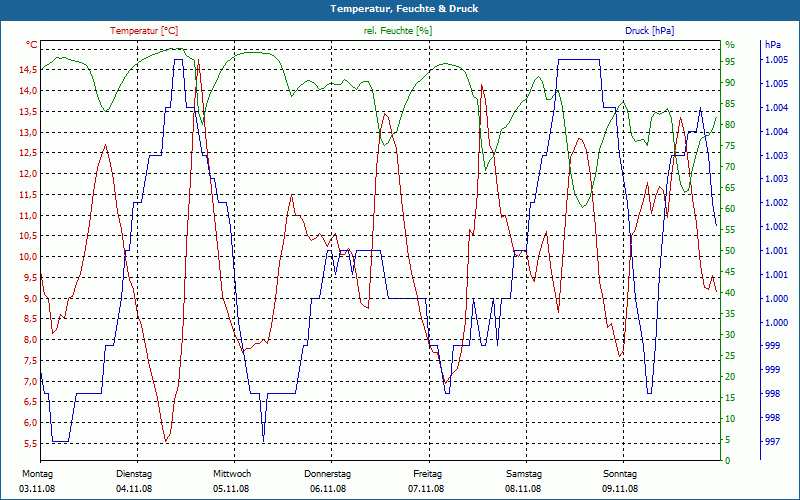Click the green "25" humidity axis value
The image size is (800, 500).
pyautogui.click(x=730, y=356)
